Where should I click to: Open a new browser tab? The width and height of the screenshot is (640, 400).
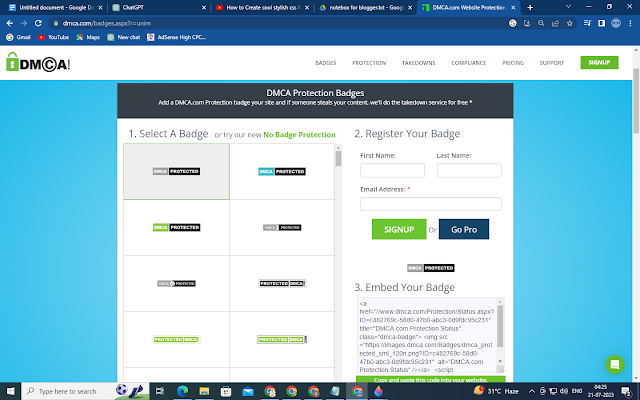[x=530, y=7]
